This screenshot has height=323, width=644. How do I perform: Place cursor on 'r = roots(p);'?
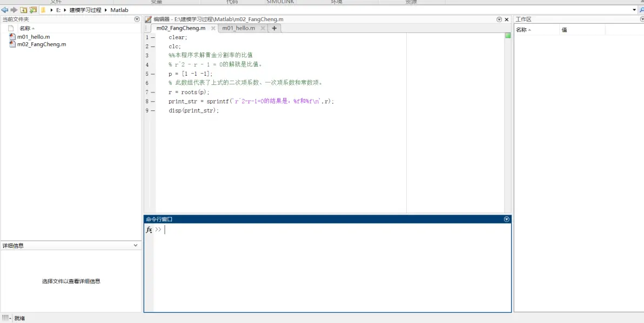tap(189, 92)
